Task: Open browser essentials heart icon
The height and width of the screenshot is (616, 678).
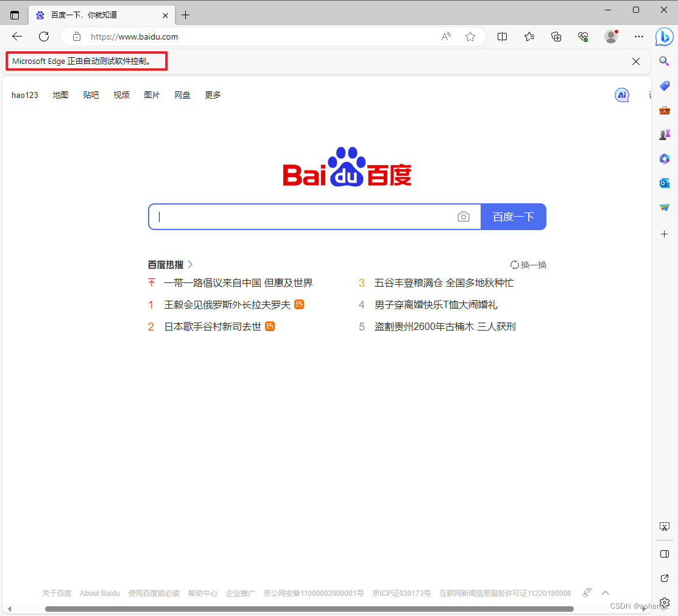Action: pyautogui.click(x=583, y=37)
